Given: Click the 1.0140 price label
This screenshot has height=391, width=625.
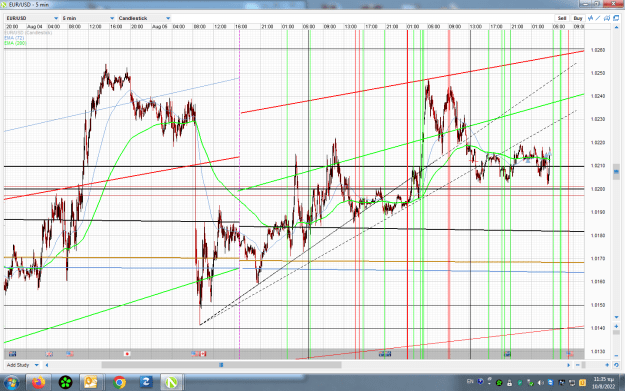Looking at the screenshot, I should click(x=597, y=328).
